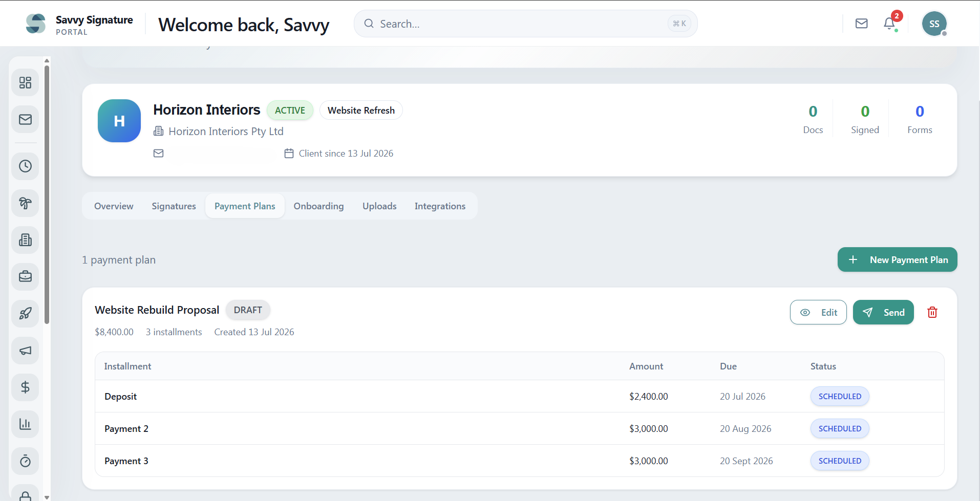
Task: Open the palm tree icon in sidebar
Action: click(x=25, y=203)
